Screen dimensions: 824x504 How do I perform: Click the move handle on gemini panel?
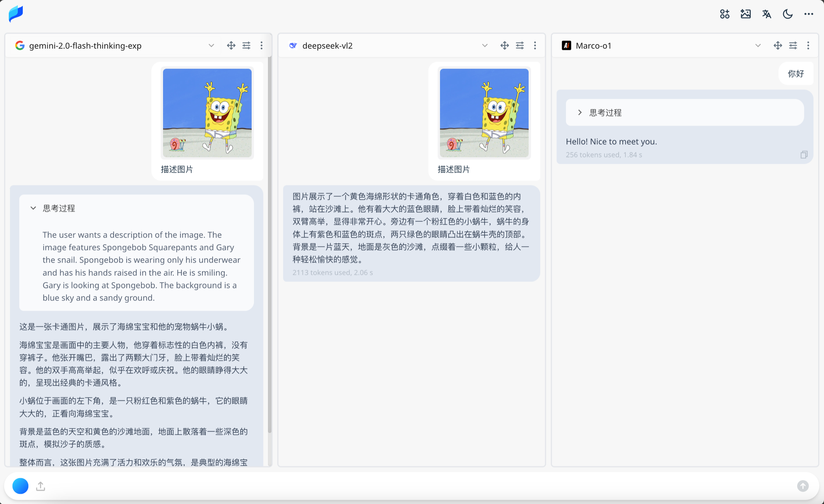[x=231, y=45]
